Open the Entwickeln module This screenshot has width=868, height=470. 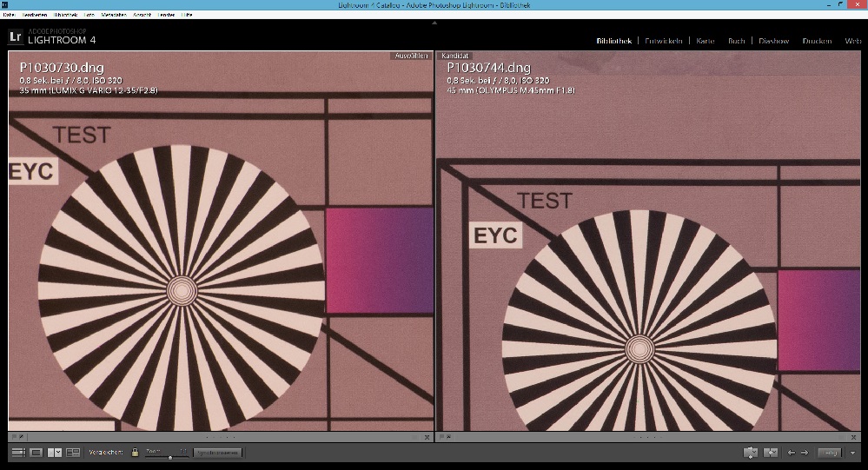(x=665, y=41)
